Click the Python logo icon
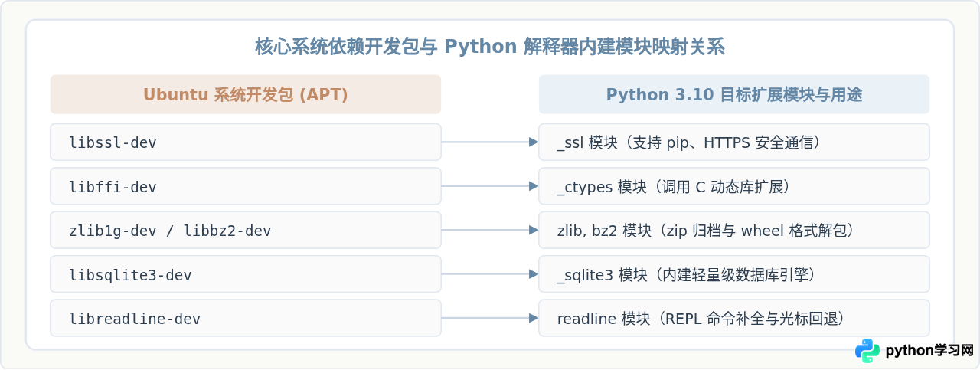The width and height of the screenshot is (980, 370). (x=867, y=350)
